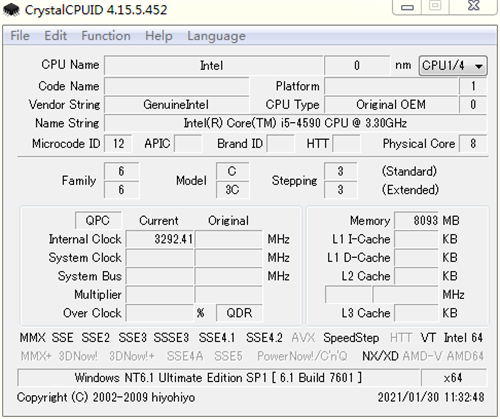Click the Physical Core count field
The height and width of the screenshot is (419, 500).
pyautogui.click(x=473, y=144)
